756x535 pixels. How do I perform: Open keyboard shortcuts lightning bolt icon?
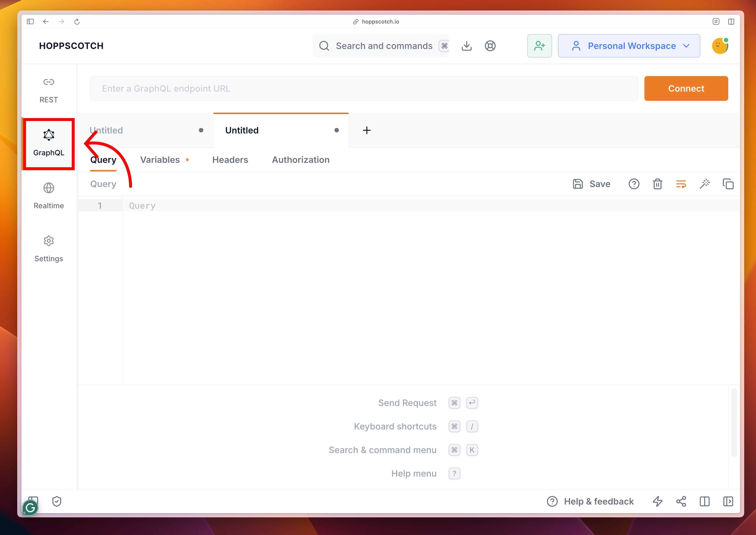[x=657, y=501]
